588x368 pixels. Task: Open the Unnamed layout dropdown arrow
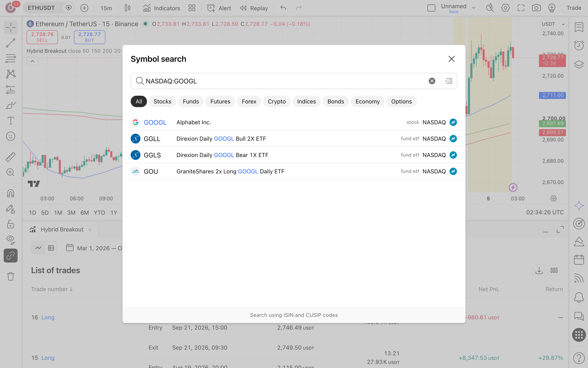tap(473, 8)
